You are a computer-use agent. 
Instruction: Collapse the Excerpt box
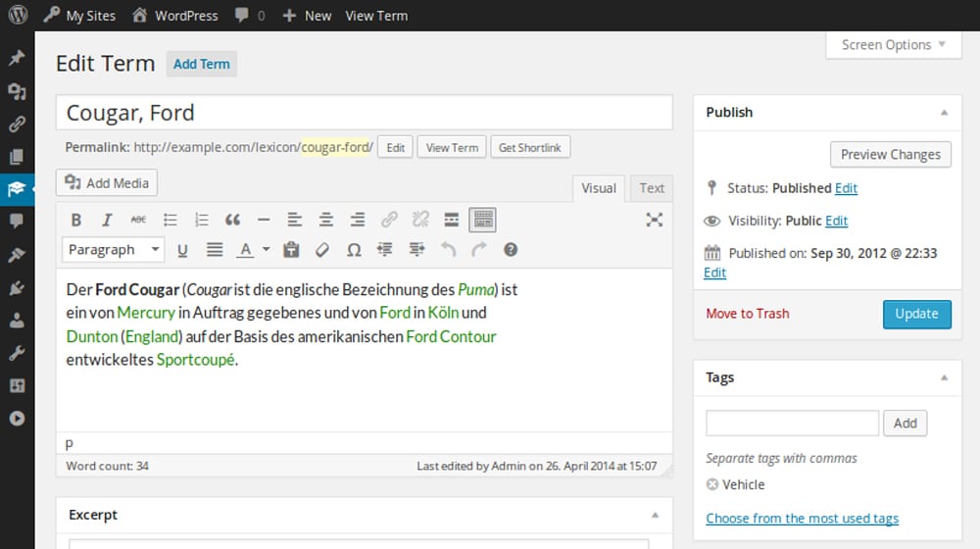click(655, 516)
